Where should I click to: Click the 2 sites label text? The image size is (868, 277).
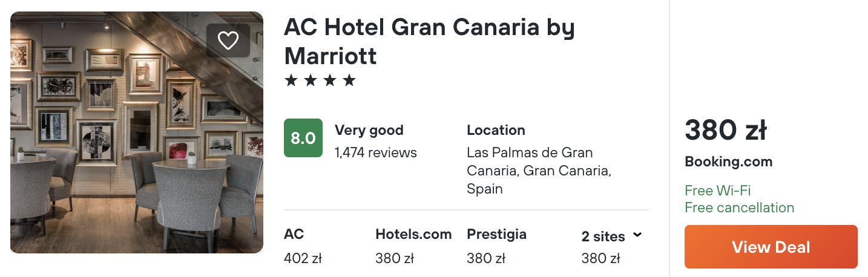(603, 236)
